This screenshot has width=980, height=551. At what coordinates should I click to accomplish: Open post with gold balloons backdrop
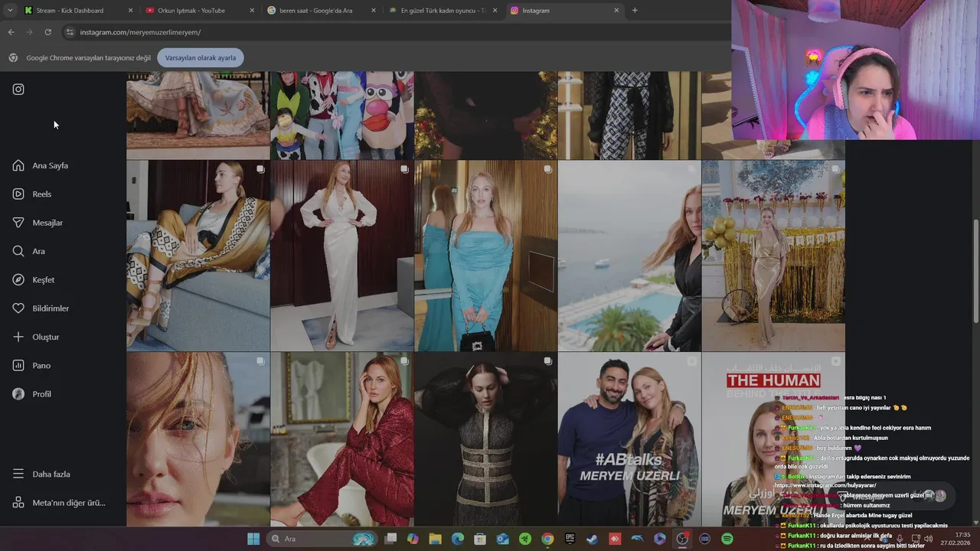point(773,256)
